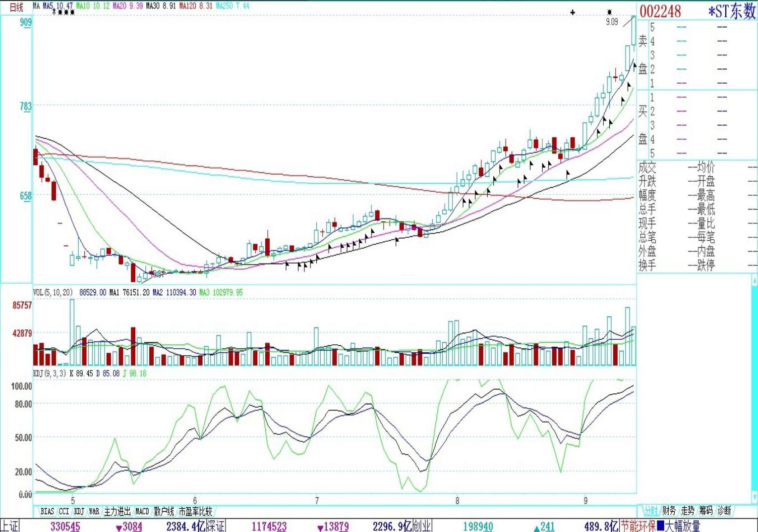Viewport: 758px width, 532px height.
Task: Click the MA250 7.44 legend value
Action: click(233, 6)
